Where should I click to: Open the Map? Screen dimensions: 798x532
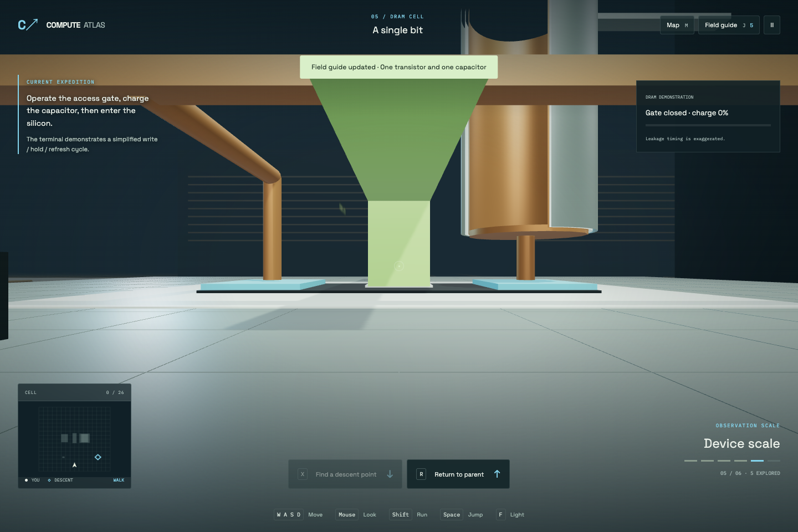[677, 25]
